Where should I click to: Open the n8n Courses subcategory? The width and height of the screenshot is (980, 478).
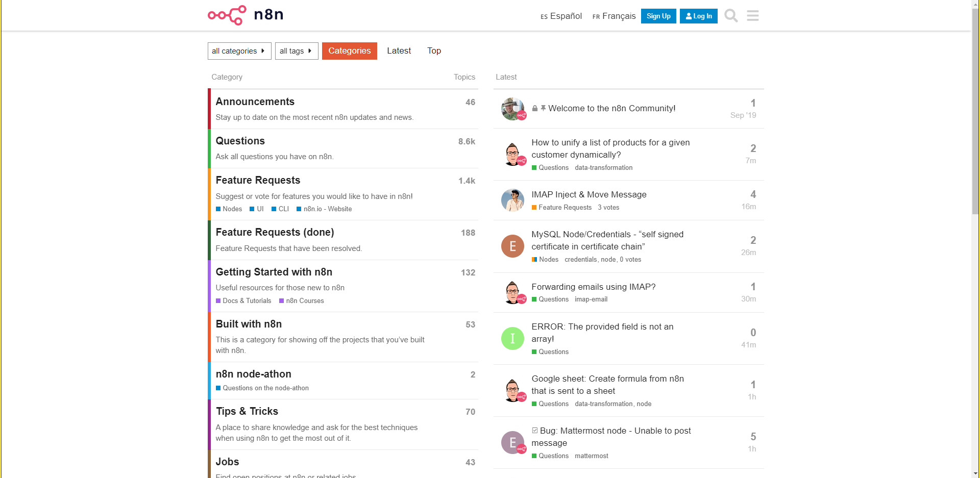click(302, 301)
